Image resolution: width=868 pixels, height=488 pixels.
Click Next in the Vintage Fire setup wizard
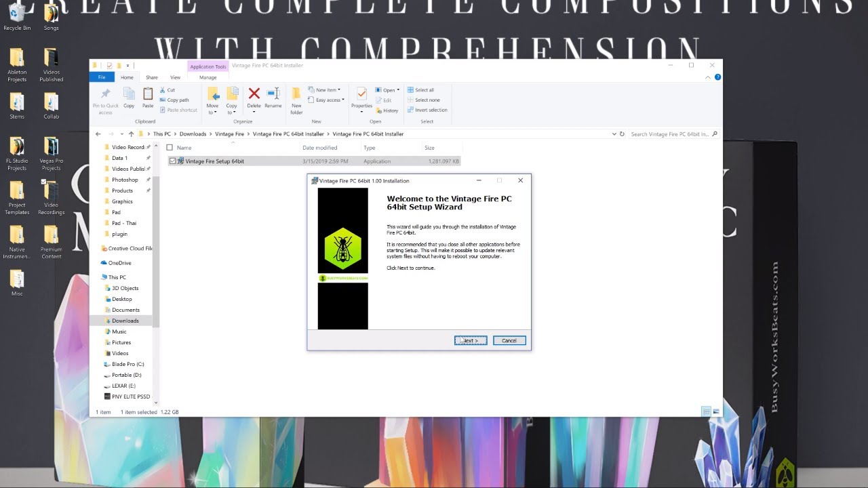click(x=471, y=340)
